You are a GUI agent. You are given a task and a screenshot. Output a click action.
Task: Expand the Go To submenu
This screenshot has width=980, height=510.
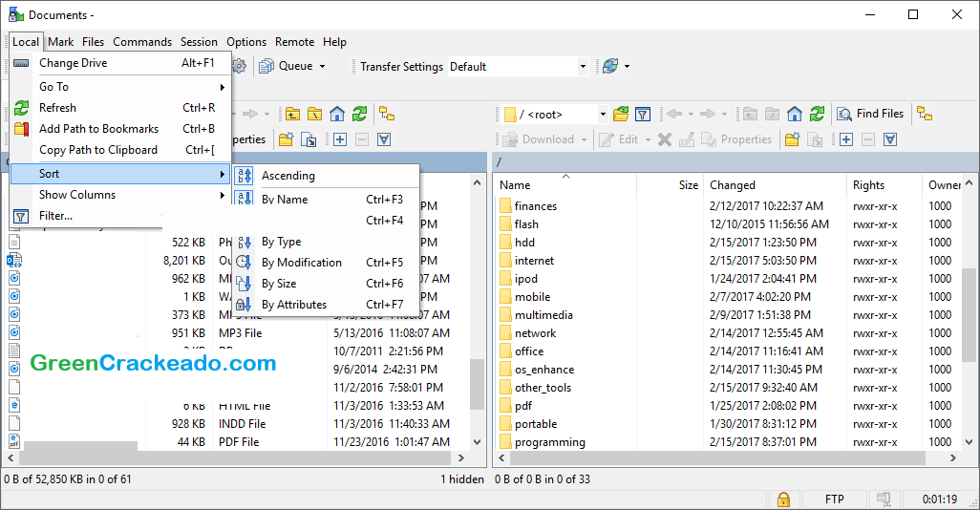tap(120, 87)
